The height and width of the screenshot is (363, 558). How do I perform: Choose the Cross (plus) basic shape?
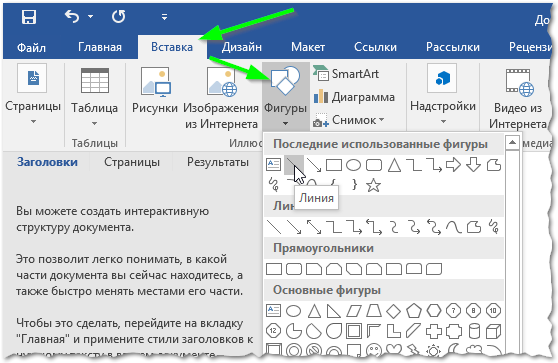434,331
